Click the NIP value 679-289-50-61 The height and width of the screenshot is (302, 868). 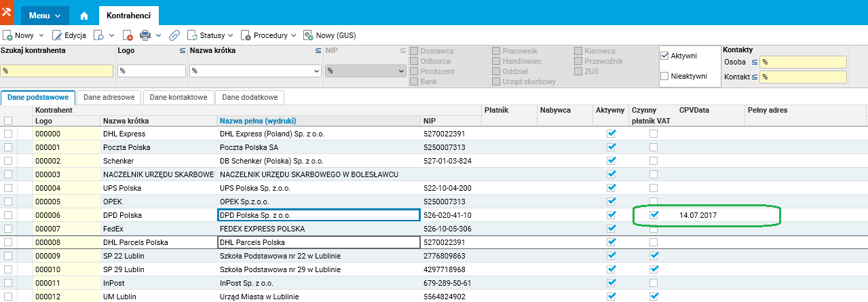(447, 283)
